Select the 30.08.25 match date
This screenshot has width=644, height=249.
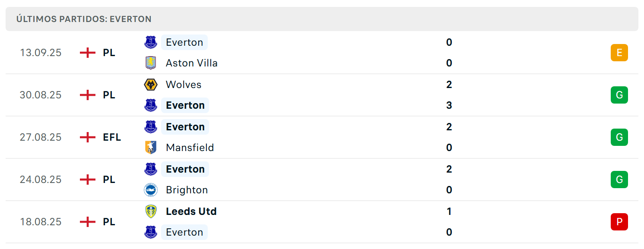coord(41,95)
